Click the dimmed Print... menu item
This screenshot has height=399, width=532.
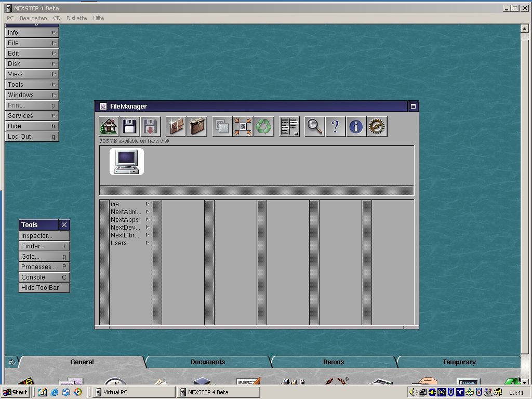(32, 105)
